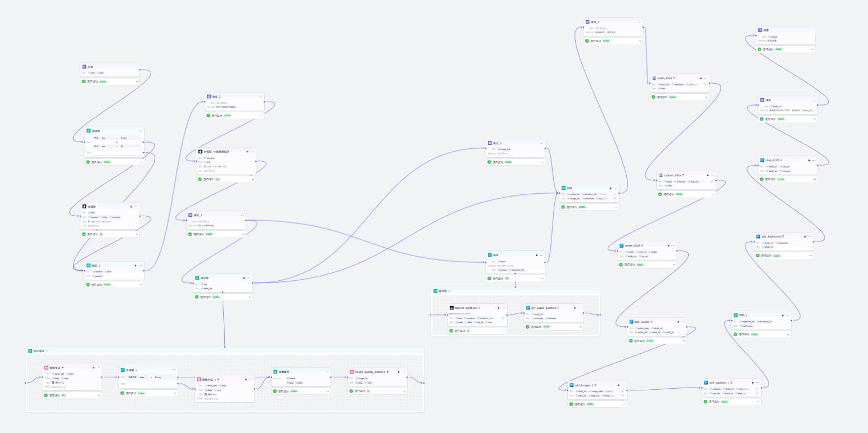Click the create_draft node plugin icon

621,245
